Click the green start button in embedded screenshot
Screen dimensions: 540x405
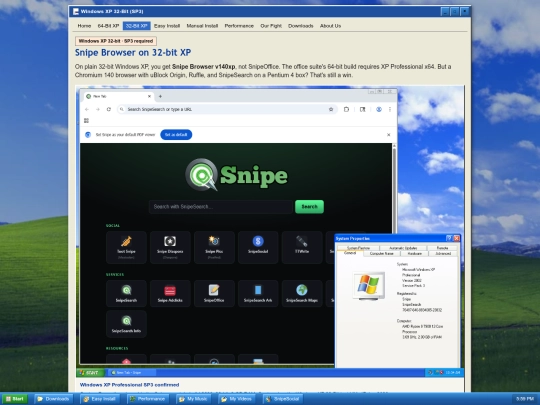click(90, 373)
